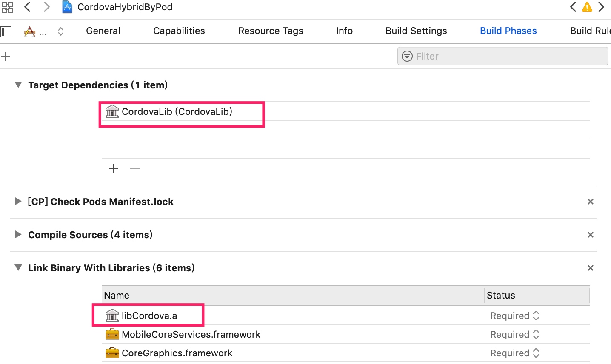The image size is (611, 364).
Task: Open the Build Settings tab
Action: click(416, 31)
